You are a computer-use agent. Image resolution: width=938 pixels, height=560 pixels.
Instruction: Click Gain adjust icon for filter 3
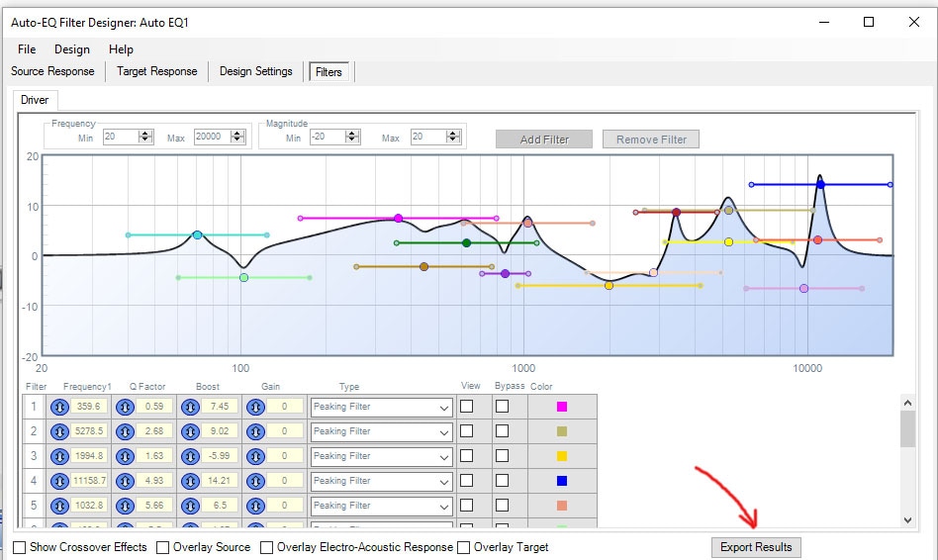(x=255, y=456)
